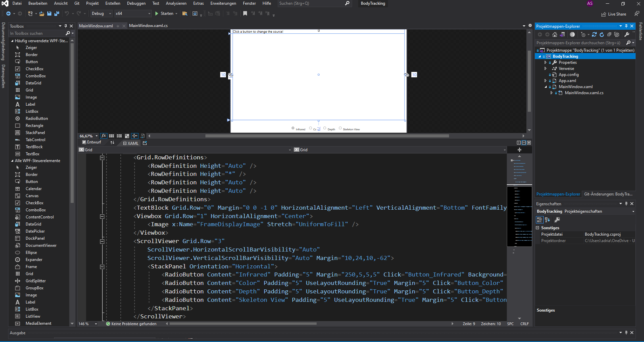Screen dimensions: 644x342
Task: Click the Starten run button
Action: point(164,14)
